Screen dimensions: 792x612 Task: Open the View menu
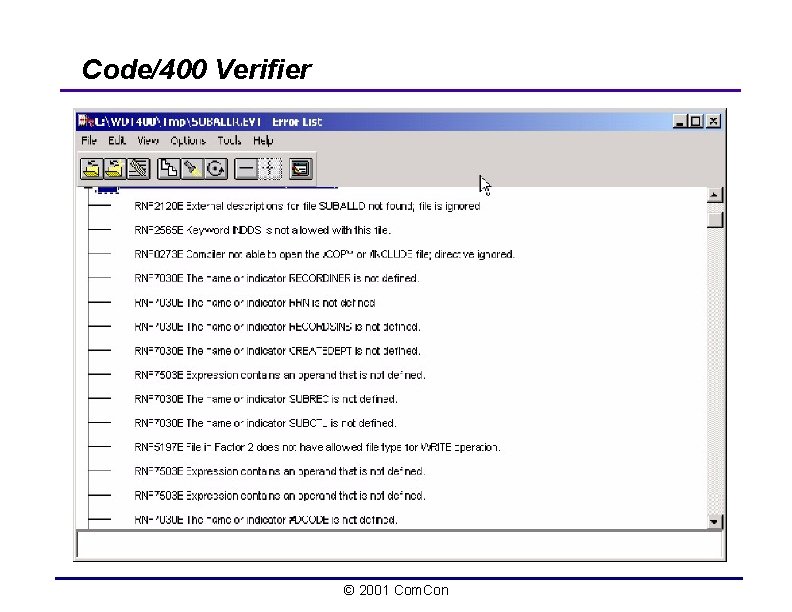[148, 140]
